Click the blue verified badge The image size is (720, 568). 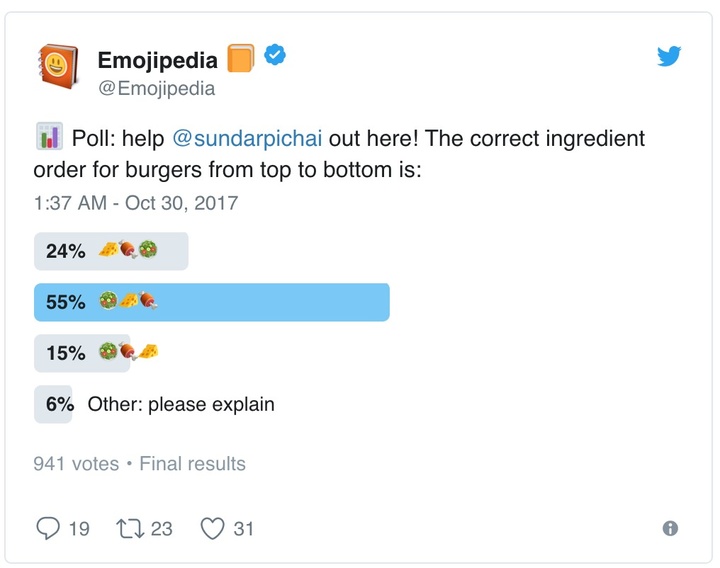(x=275, y=55)
